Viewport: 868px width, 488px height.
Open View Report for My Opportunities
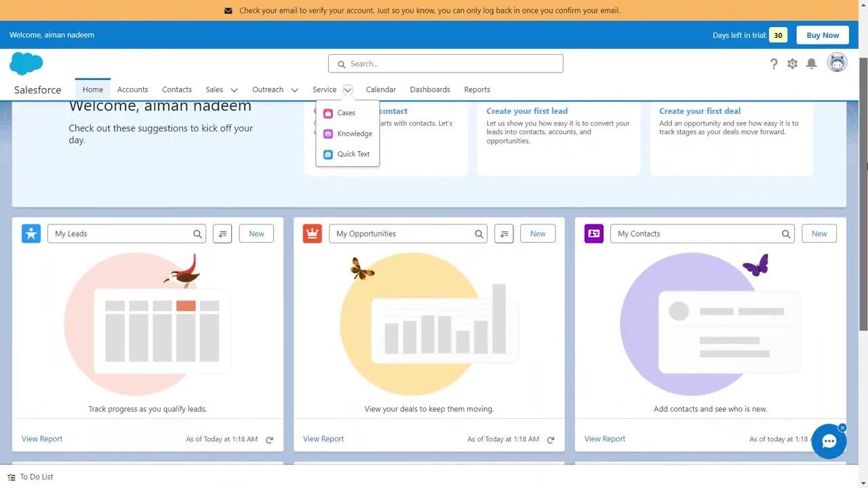pos(323,439)
